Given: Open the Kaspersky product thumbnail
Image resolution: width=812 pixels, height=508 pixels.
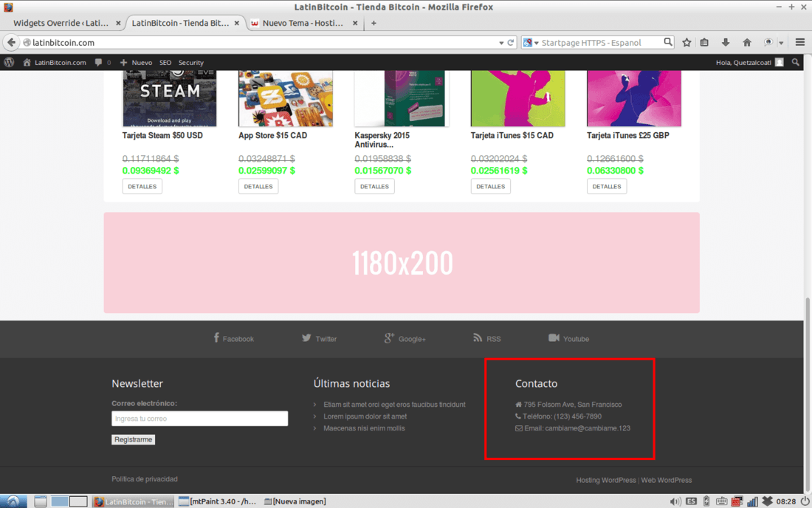Looking at the screenshot, I should 402,98.
